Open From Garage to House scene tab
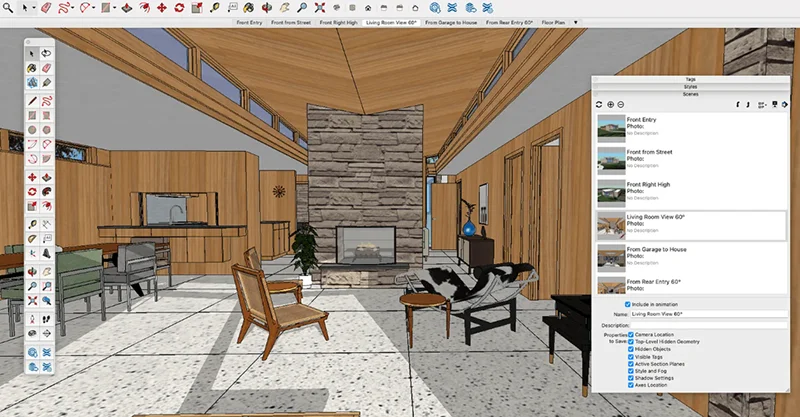The image size is (800, 417). click(x=451, y=22)
